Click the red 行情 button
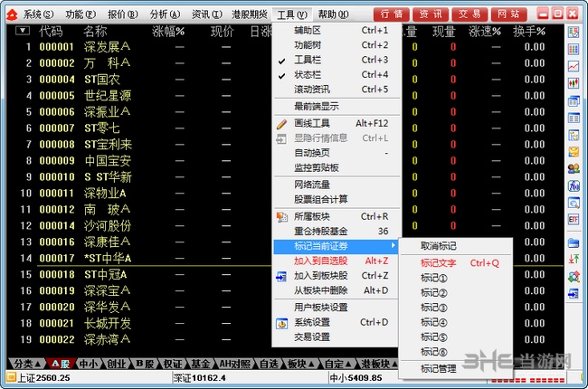The height and width of the screenshot is (389, 588). 392,14
